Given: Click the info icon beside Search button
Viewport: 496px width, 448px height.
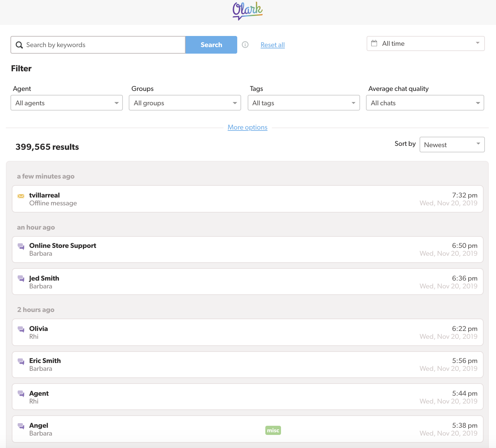Looking at the screenshot, I should pos(245,45).
